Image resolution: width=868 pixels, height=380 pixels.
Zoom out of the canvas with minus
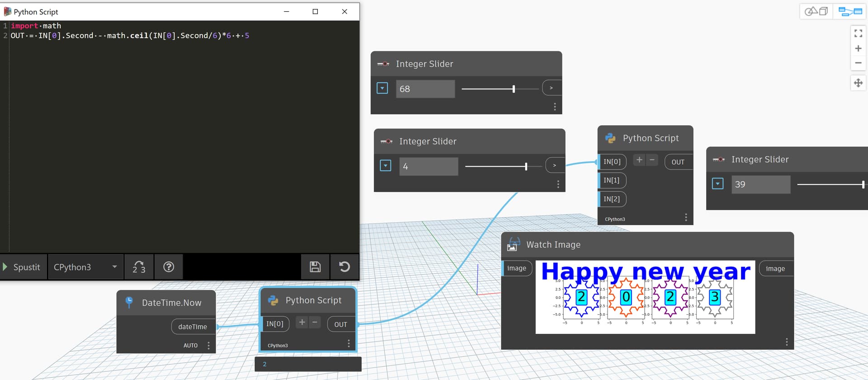858,63
